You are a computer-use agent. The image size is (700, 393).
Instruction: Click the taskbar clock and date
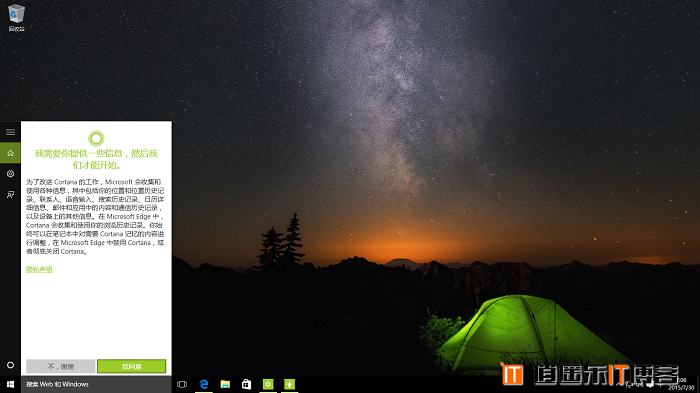pos(681,384)
